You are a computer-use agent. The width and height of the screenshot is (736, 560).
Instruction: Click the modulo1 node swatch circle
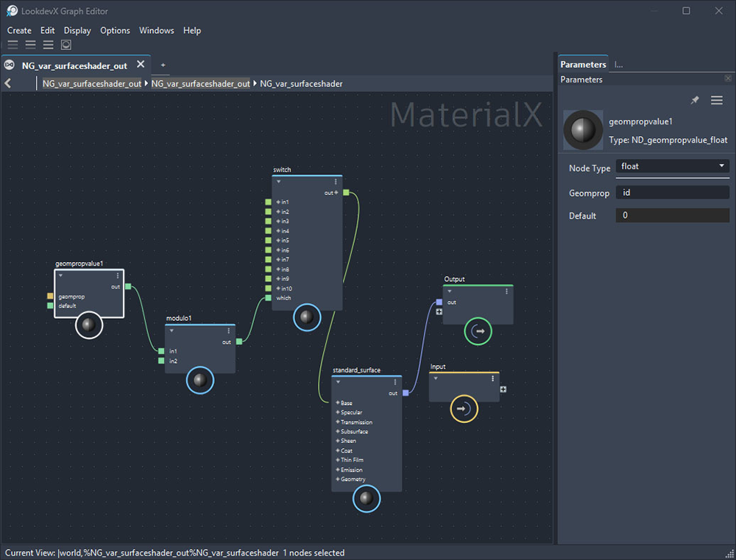tap(200, 380)
